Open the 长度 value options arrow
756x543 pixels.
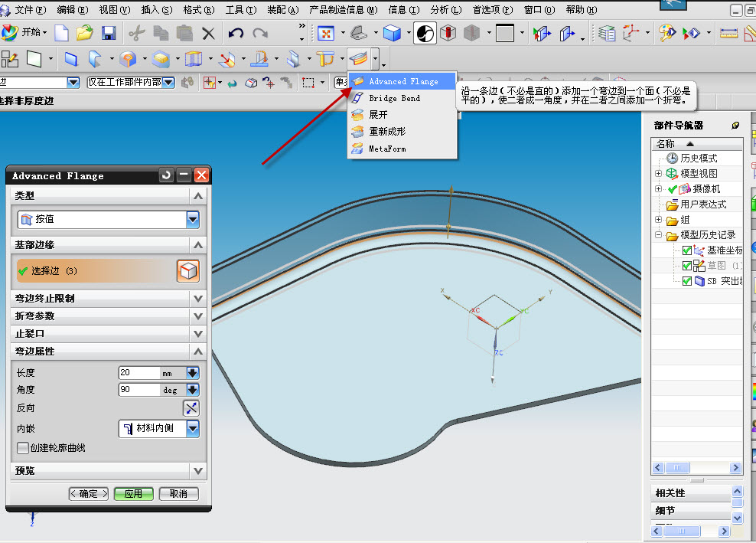[x=192, y=373]
